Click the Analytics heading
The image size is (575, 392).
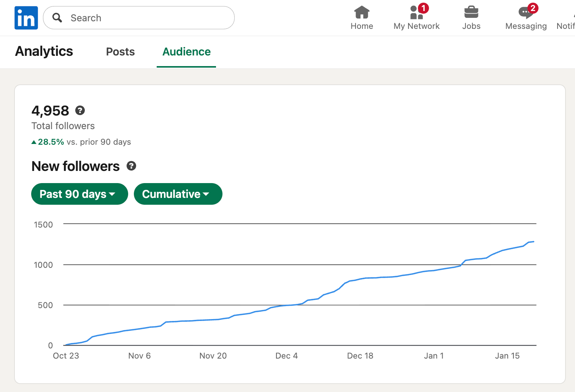click(x=44, y=51)
